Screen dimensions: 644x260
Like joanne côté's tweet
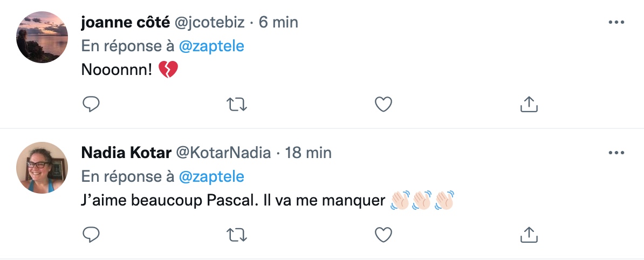pyautogui.click(x=383, y=104)
